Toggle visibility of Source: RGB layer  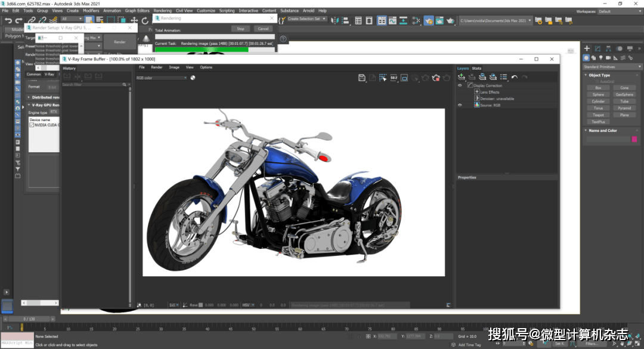[x=460, y=105]
